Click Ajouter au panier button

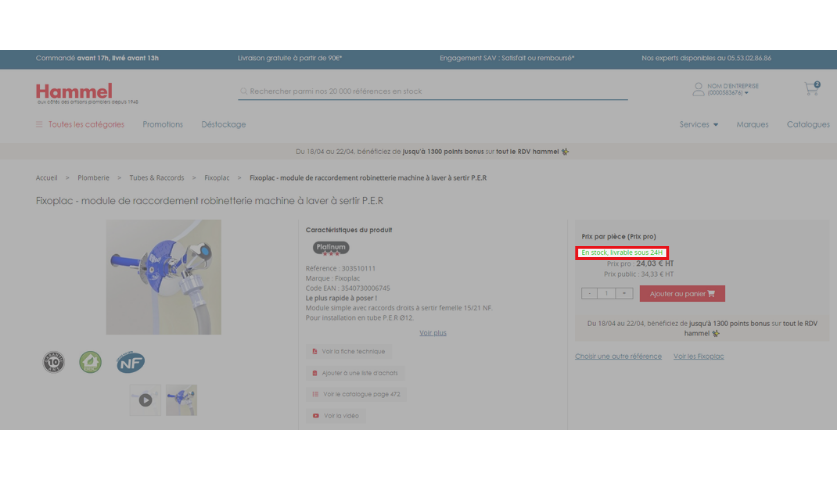[682, 293]
